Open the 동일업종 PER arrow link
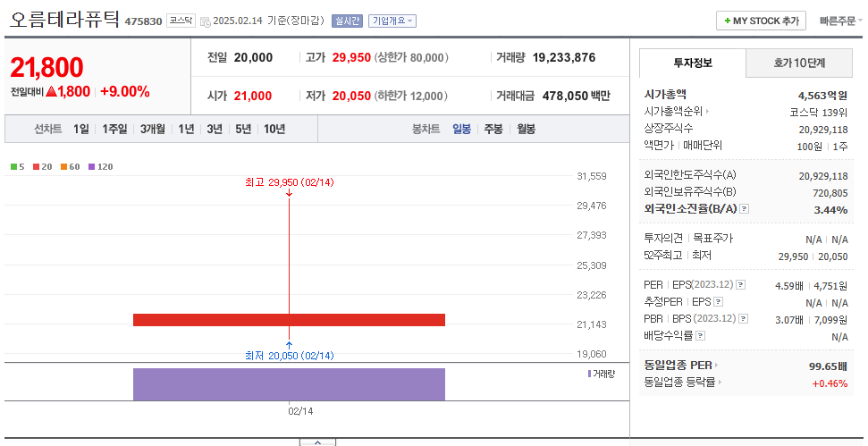Viewport: 868px width, 446px height. pyautogui.click(x=716, y=366)
